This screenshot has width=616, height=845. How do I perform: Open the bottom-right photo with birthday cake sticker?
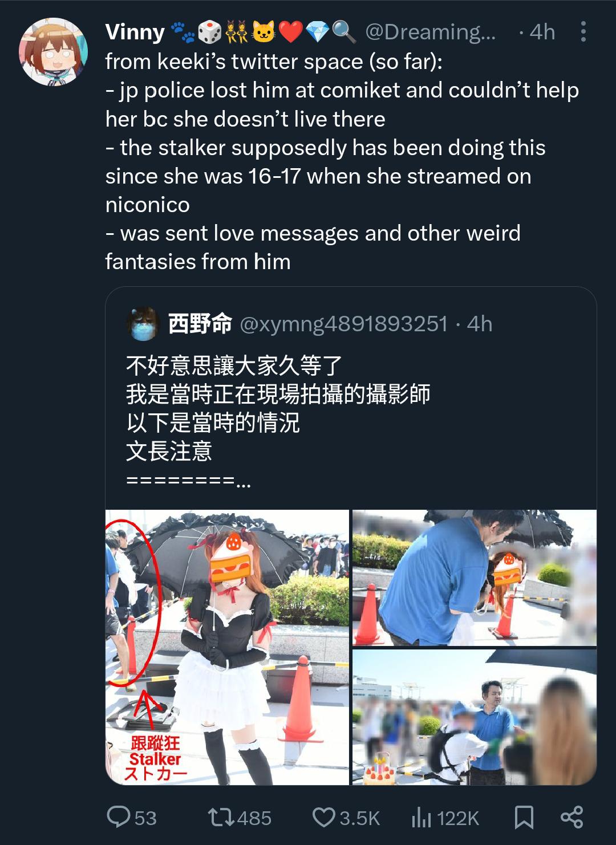click(x=475, y=717)
